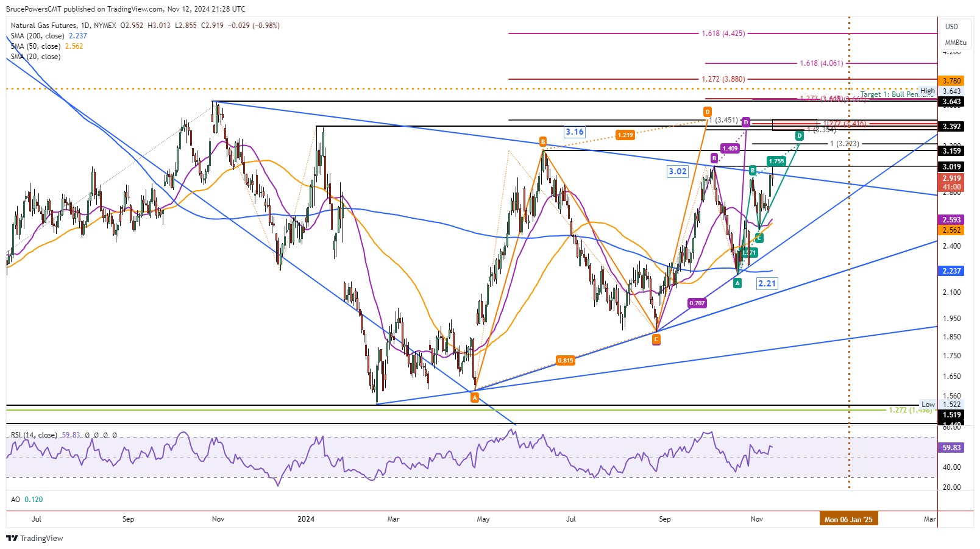This screenshot has height=549, width=980.
Task: Click the TradingView logo at the bottom
Action: (35, 538)
